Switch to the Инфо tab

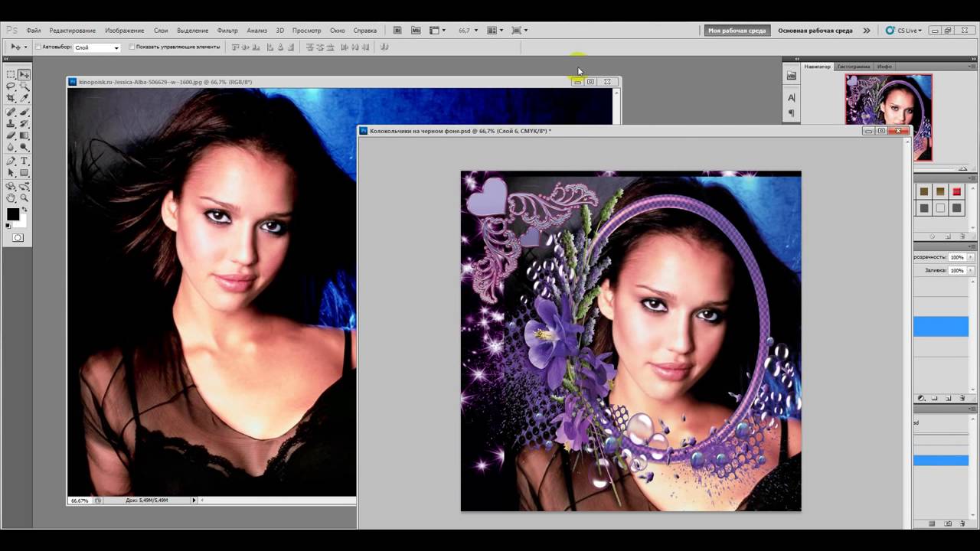(x=884, y=67)
